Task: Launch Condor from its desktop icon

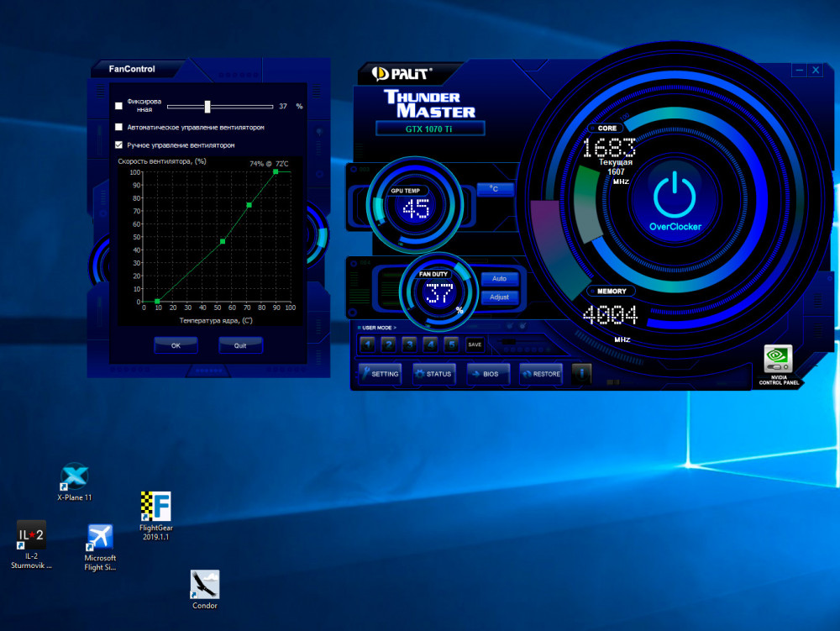Action: click(x=204, y=584)
